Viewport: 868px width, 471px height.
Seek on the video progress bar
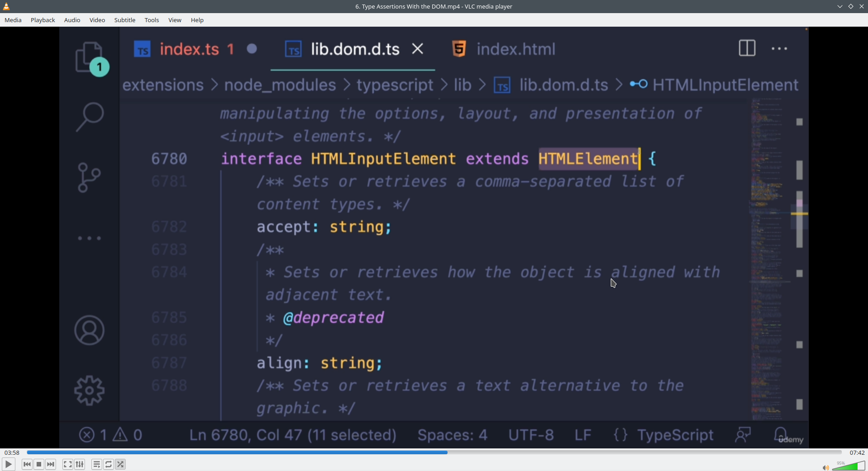pos(434,452)
